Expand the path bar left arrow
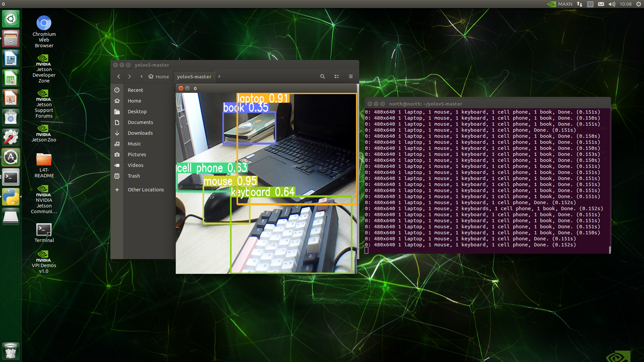This screenshot has width=644, height=362. tap(141, 76)
